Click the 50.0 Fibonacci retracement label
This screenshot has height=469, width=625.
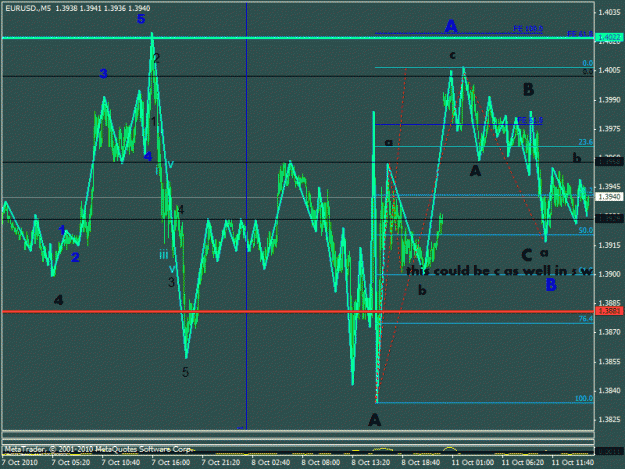click(586, 230)
